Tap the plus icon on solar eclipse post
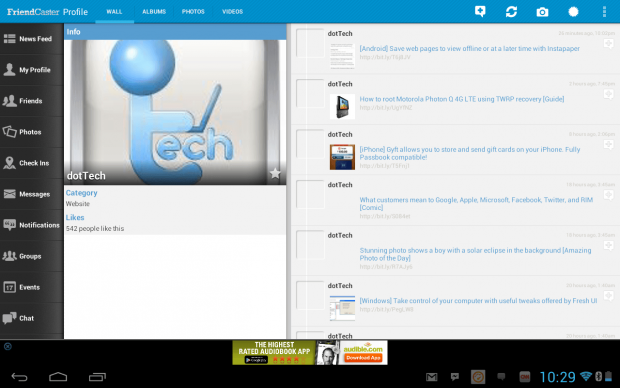620x388 pixels. (609, 245)
